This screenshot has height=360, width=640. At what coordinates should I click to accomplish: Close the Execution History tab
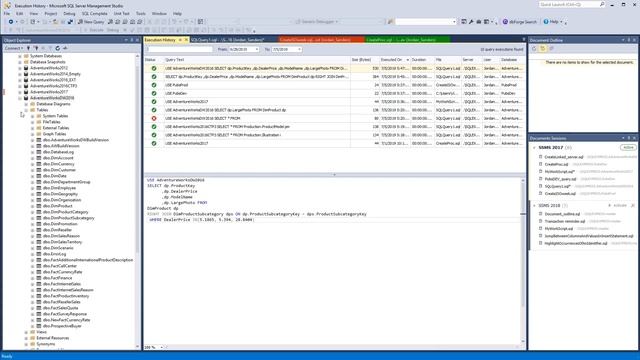click(186, 40)
